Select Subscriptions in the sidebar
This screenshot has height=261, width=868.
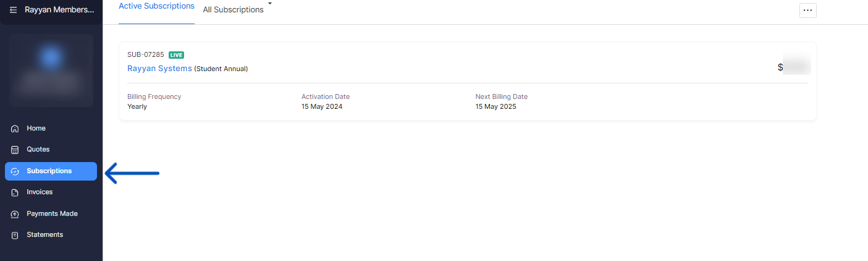coord(51,171)
